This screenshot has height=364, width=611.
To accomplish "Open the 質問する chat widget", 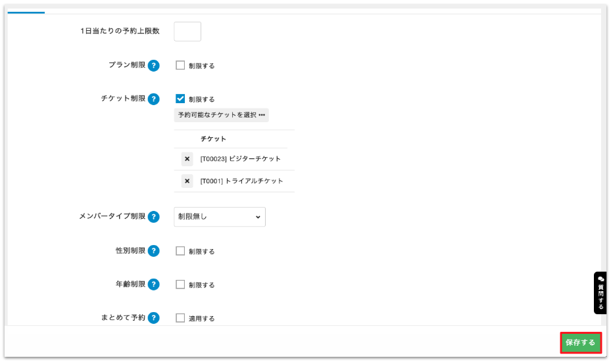I will pos(600,293).
